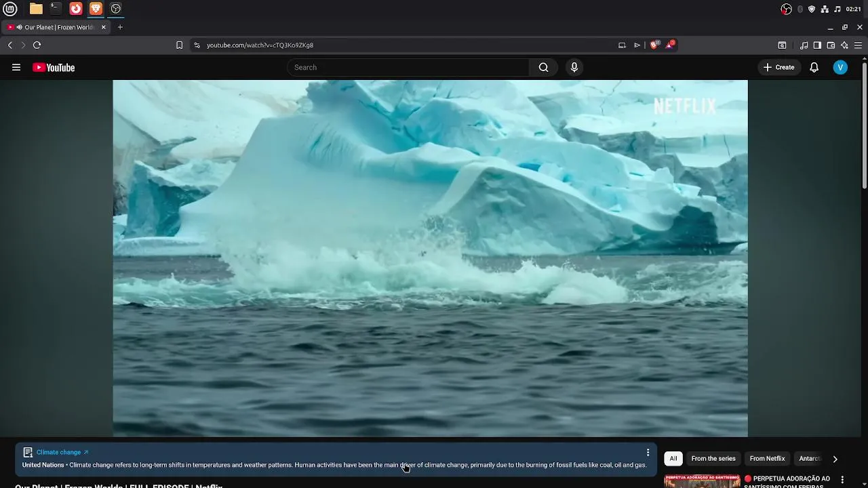
Task: Open Leo AI assistant star icon
Action: coord(844,45)
